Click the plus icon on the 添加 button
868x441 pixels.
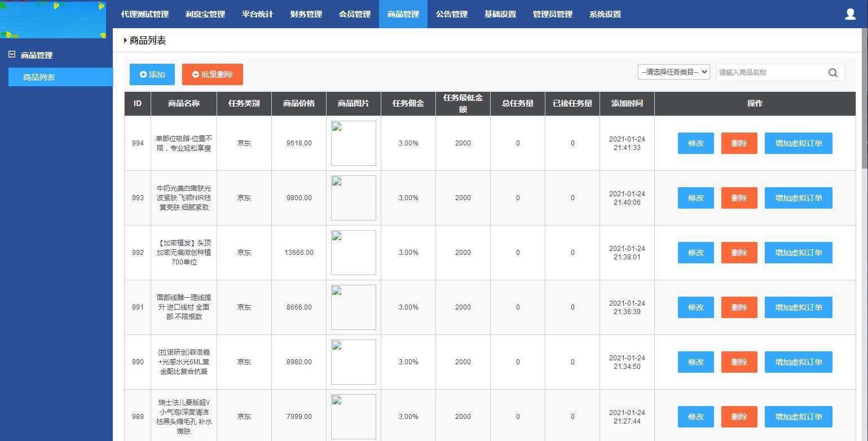(143, 74)
